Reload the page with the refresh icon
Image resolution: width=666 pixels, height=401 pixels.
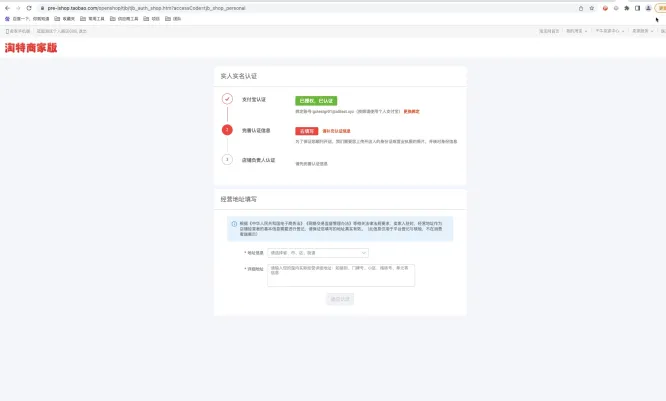click(28, 8)
